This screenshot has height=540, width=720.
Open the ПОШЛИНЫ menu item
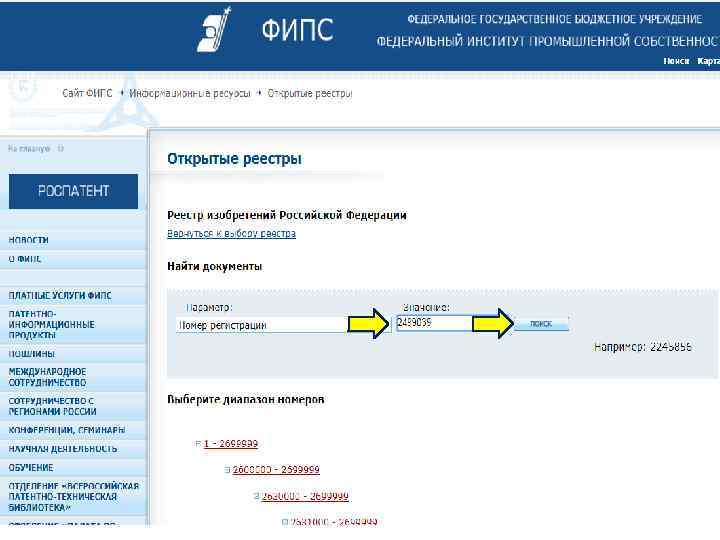pos(32,354)
